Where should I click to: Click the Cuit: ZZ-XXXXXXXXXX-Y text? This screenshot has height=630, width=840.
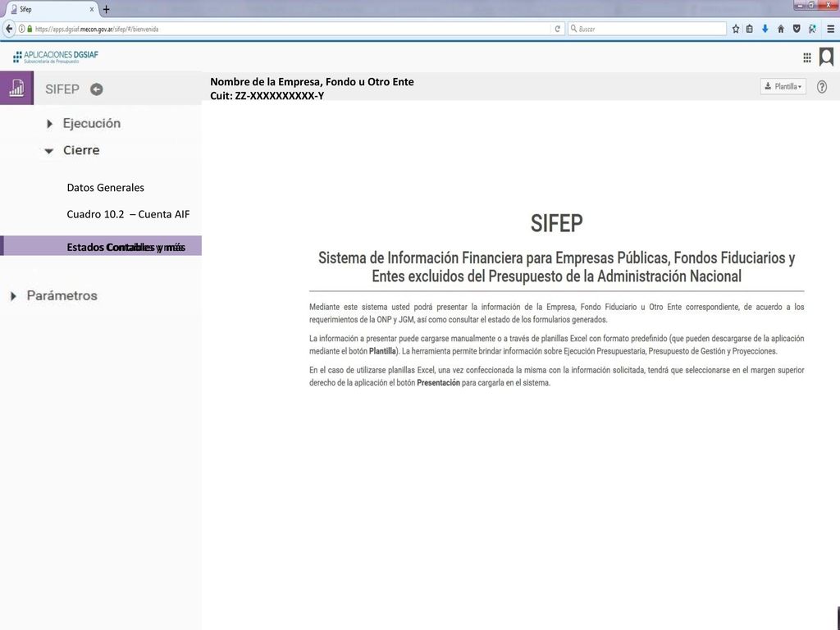pos(267,96)
